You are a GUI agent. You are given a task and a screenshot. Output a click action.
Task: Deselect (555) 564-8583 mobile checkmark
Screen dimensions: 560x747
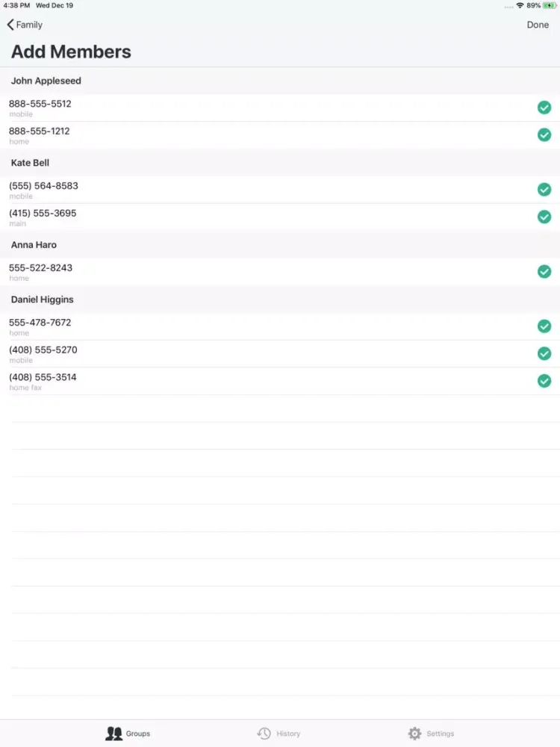click(544, 190)
